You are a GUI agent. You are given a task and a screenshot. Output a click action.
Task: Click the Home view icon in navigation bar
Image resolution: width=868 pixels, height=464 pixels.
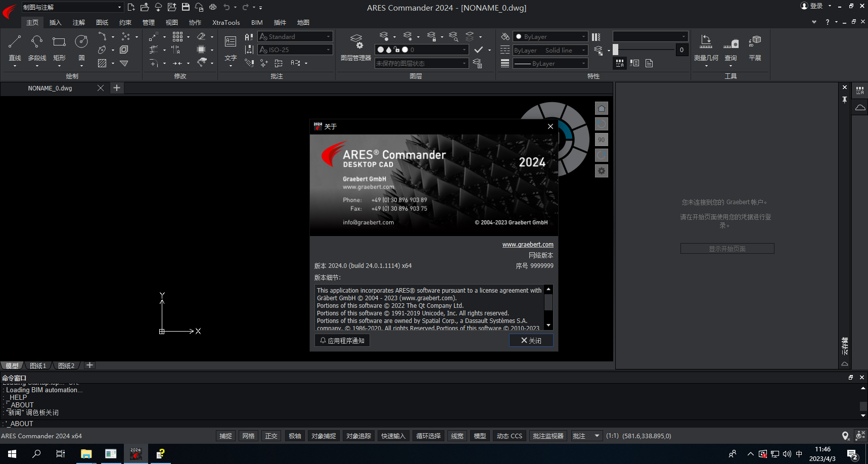pyautogui.click(x=602, y=108)
